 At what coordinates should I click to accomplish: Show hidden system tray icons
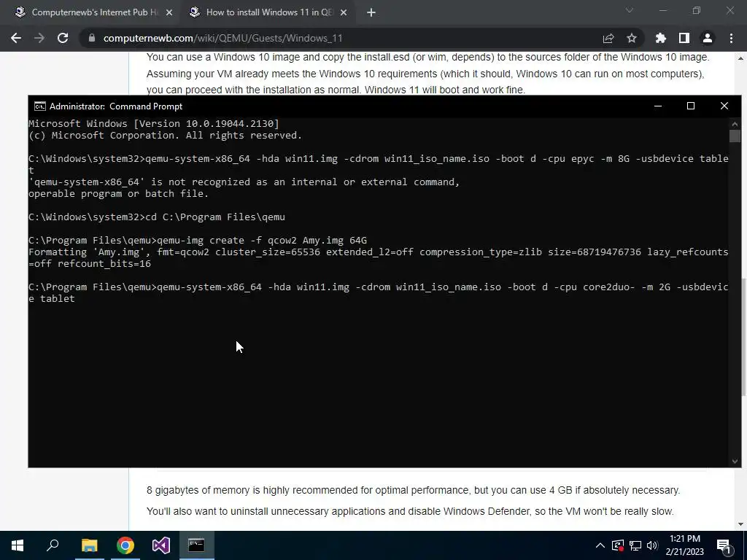(x=600, y=545)
